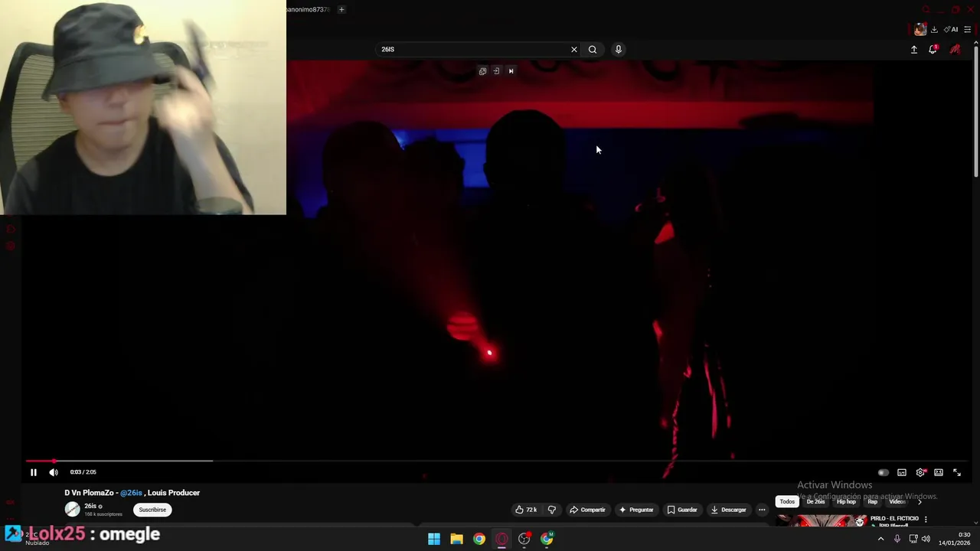The width and height of the screenshot is (980, 551).
Task: Open Opera GX from taskbar
Action: click(x=501, y=539)
